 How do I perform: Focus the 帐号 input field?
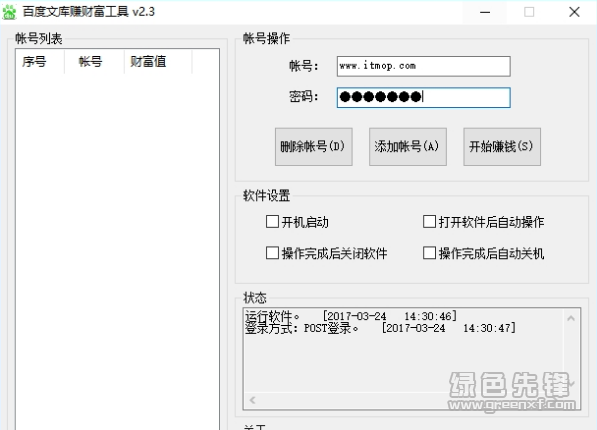click(423, 66)
